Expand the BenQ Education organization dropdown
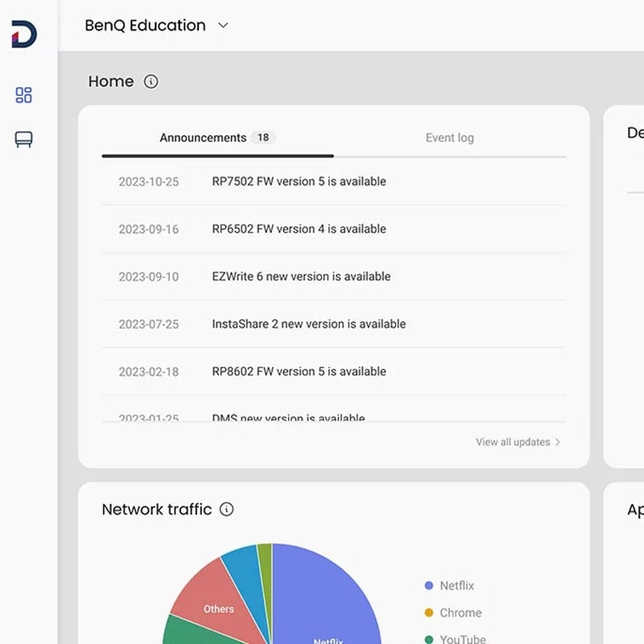 (223, 26)
